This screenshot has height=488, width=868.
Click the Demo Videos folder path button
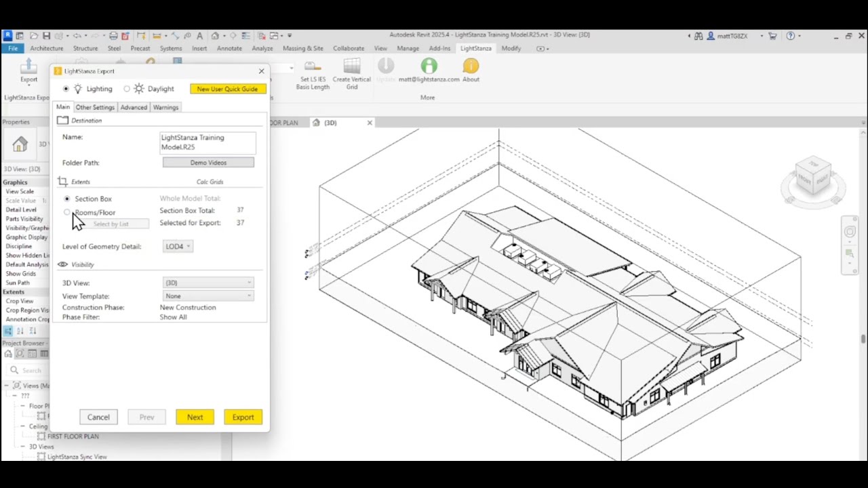pos(208,163)
